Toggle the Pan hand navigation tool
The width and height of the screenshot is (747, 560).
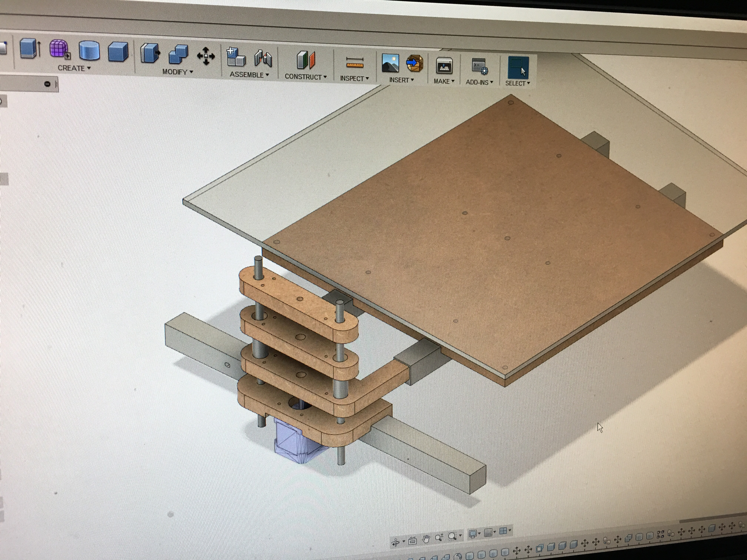[x=426, y=539]
